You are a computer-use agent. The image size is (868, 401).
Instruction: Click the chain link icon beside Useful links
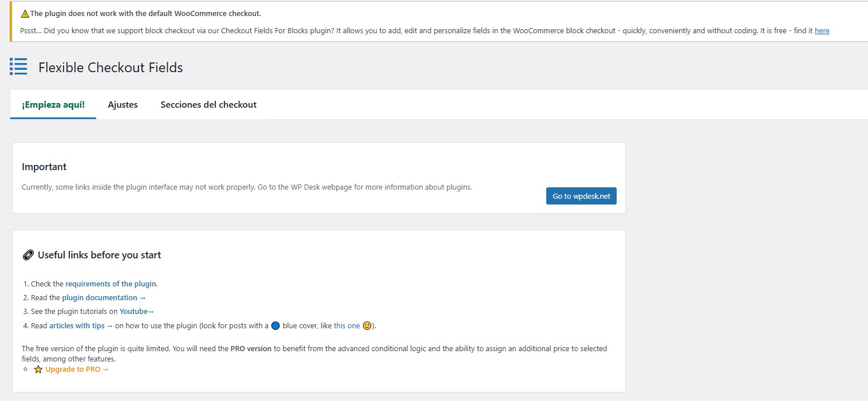click(28, 255)
